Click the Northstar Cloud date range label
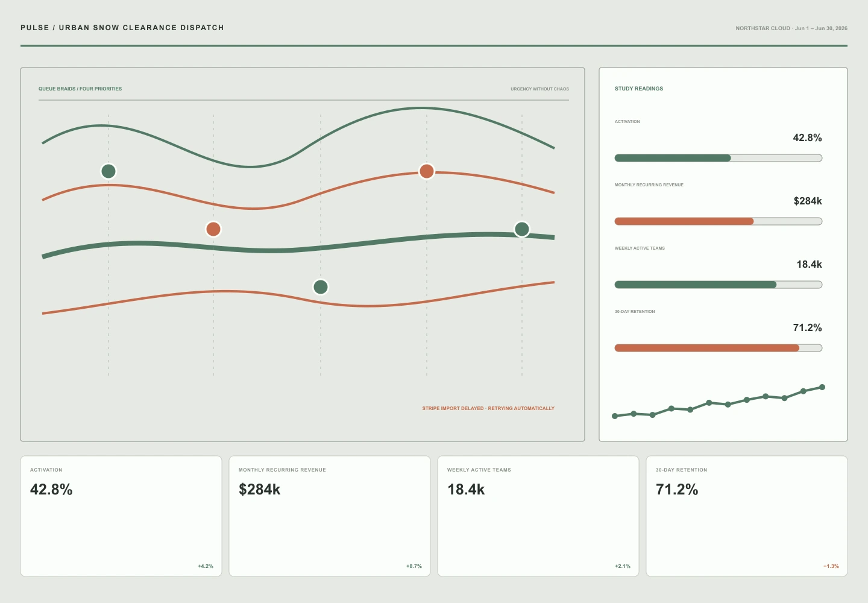Screen dimensions: 868x603 791,28
